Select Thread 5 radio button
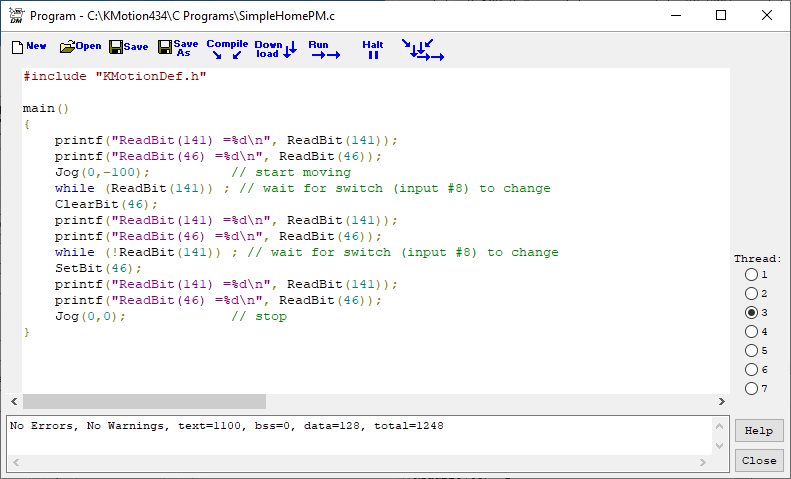Image resolution: width=791 pixels, height=479 pixels. pos(751,350)
